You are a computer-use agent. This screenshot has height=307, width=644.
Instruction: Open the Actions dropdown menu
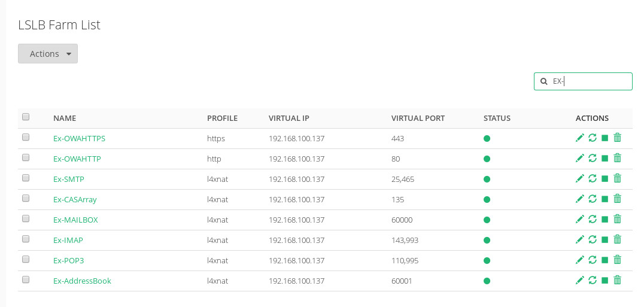pyautogui.click(x=48, y=54)
